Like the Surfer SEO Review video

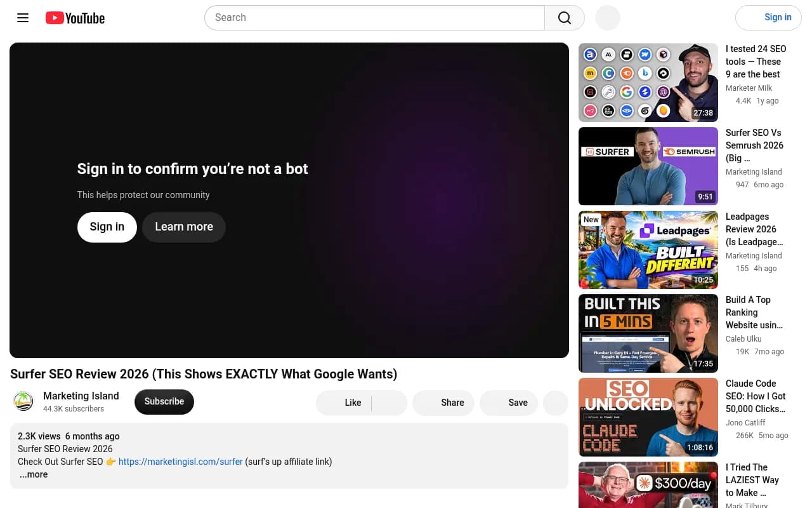(344, 403)
